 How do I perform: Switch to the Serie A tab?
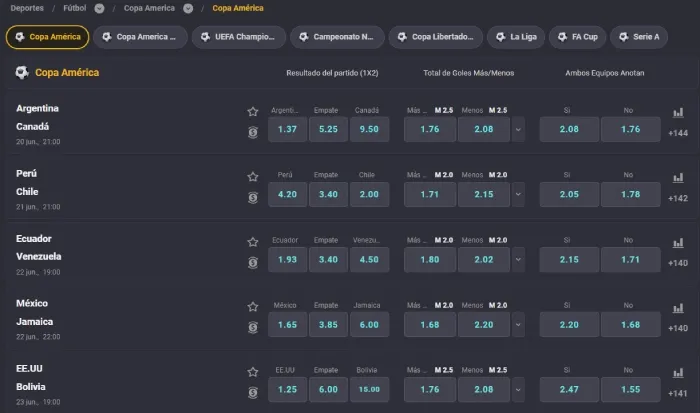(x=639, y=37)
